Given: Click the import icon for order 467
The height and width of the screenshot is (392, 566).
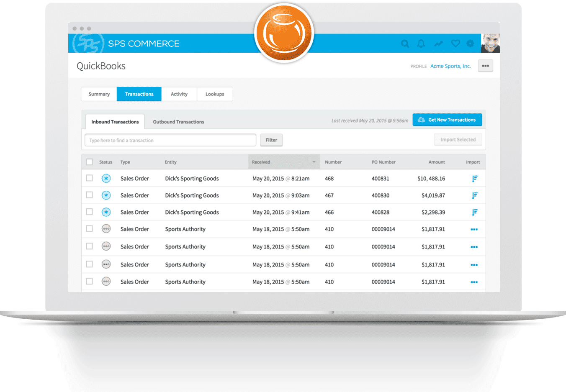Looking at the screenshot, I should coord(474,195).
